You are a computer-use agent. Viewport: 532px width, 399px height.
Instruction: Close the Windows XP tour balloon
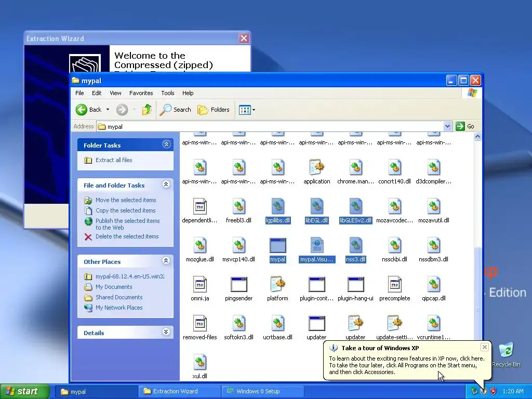point(485,347)
